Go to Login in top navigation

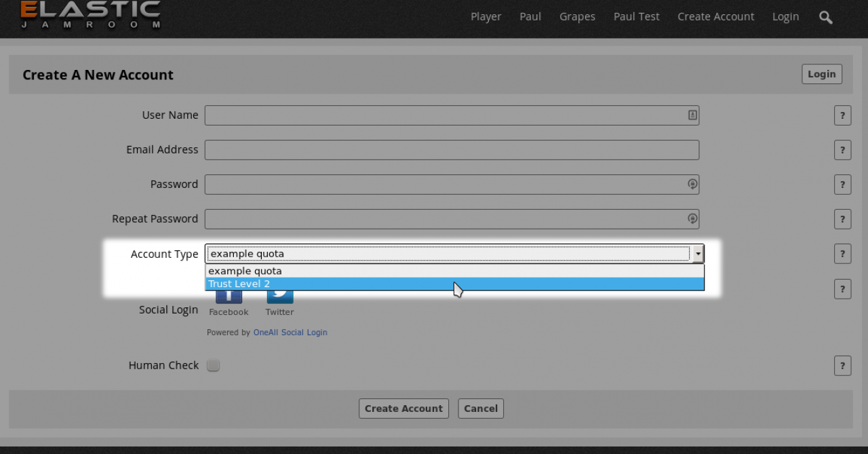[x=785, y=16]
